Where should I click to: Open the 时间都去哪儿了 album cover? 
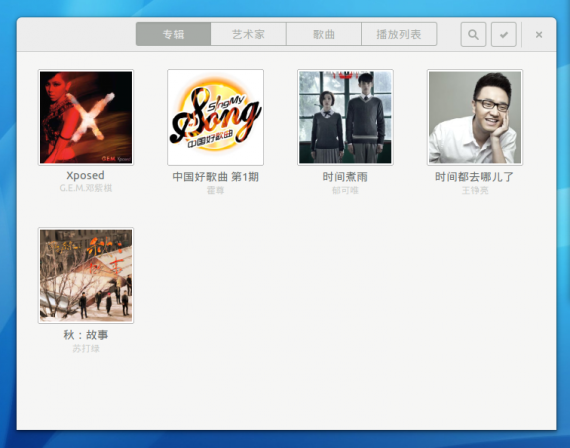click(475, 117)
